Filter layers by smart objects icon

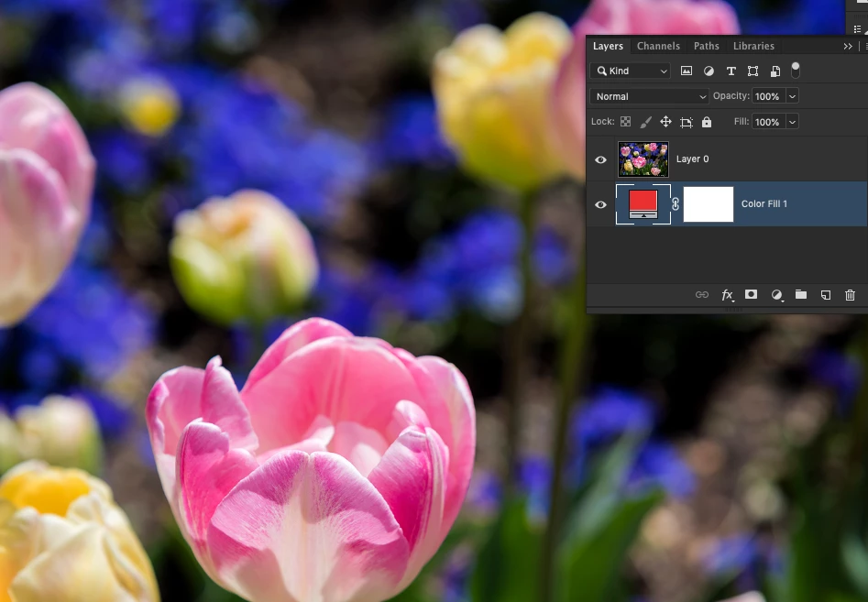tap(775, 71)
